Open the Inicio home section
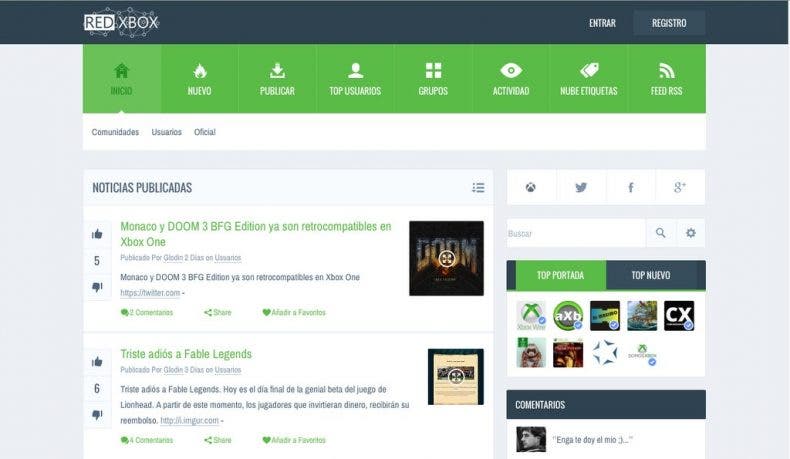The width and height of the screenshot is (790, 459). tap(121, 79)
